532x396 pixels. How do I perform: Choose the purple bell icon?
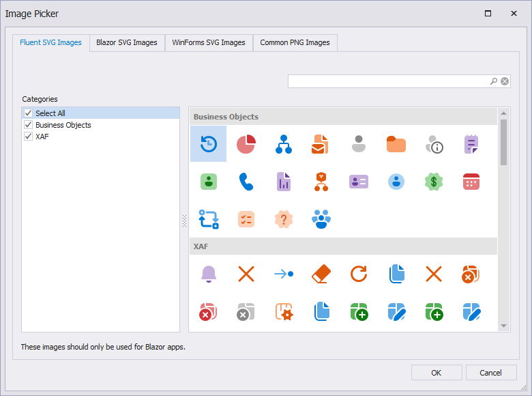point(208,274)
